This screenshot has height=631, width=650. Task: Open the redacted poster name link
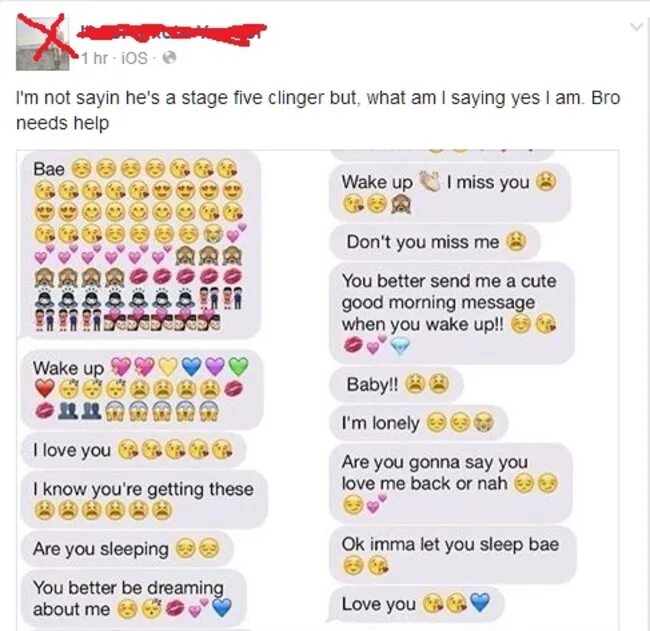click(171, 33)
